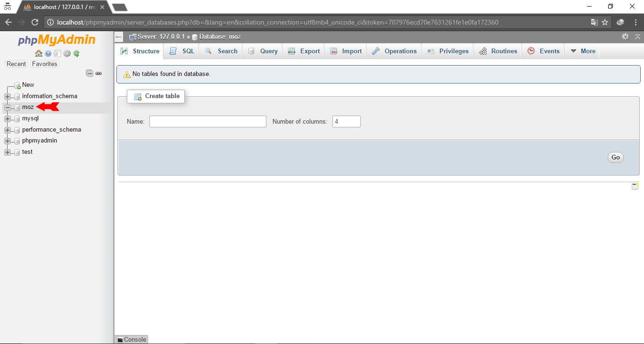The height and width of the screenshot is (344, 644).
Task: Toggle link with main panel chain icon
Action: pos(99,73)
